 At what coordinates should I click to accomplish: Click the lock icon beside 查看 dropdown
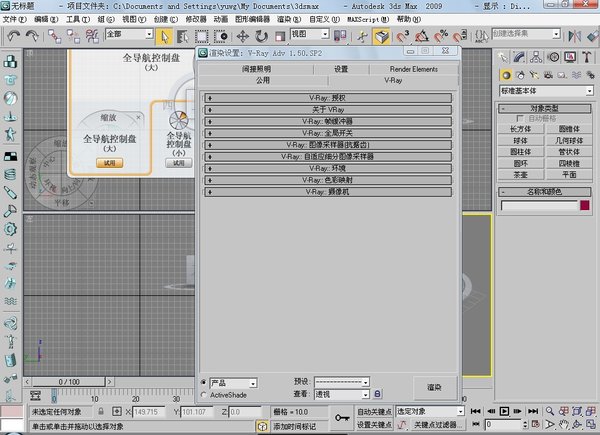[377, 394]
